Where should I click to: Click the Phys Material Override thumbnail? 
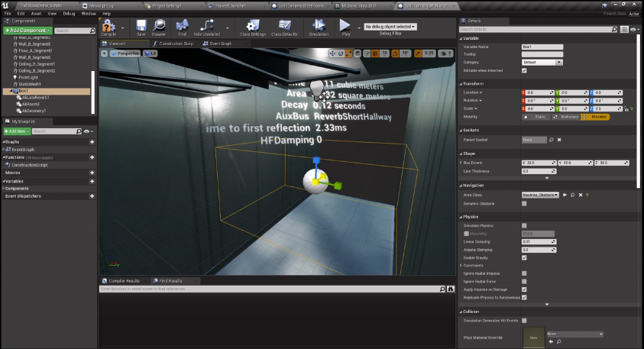click(533, 337)
